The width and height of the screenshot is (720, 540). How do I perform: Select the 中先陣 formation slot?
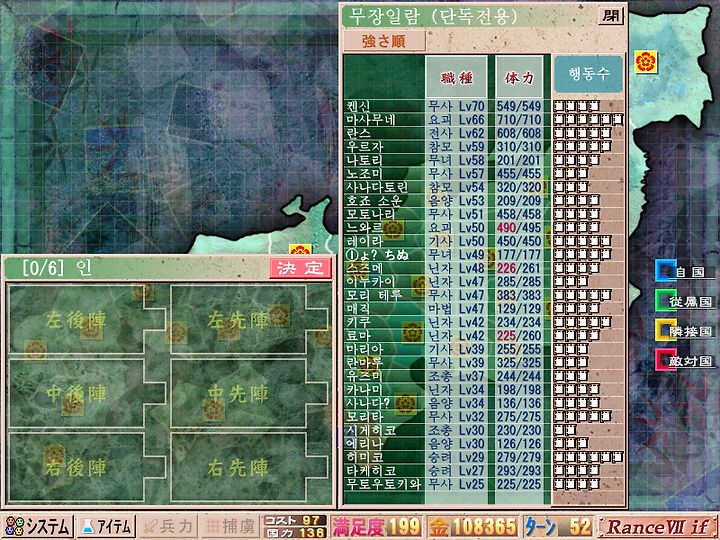click(249, 394)
